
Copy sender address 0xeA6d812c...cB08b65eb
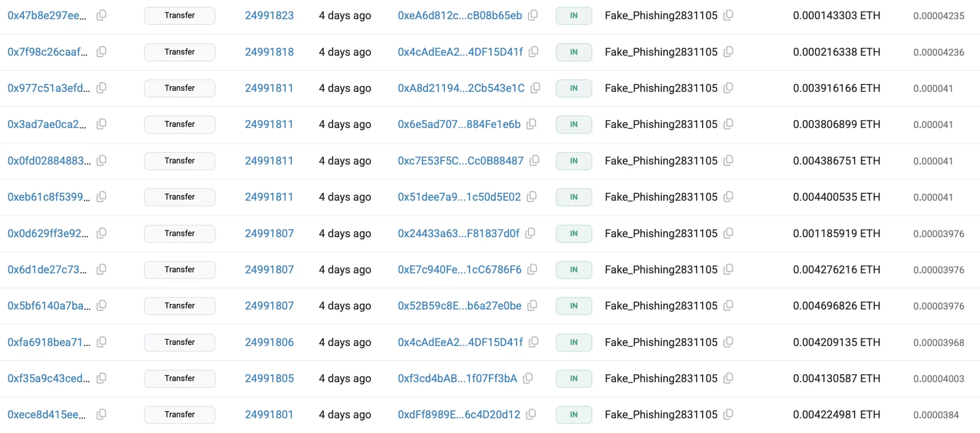tap(533, 15)
